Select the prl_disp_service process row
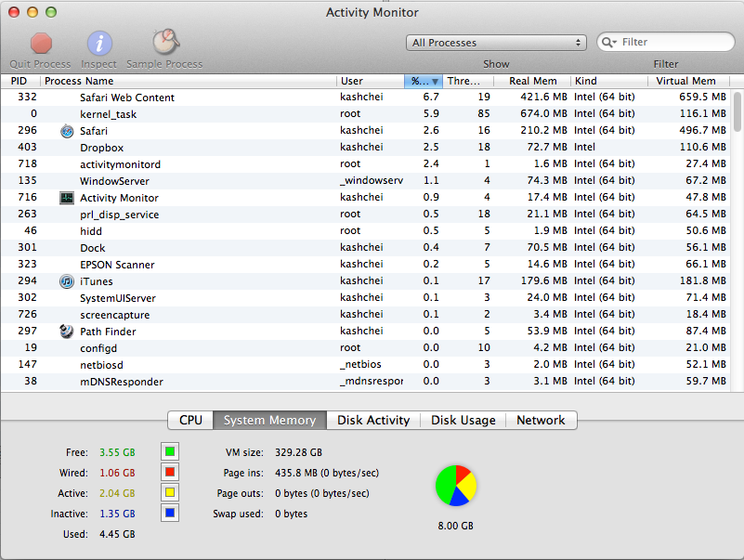 tap(365, 215)
